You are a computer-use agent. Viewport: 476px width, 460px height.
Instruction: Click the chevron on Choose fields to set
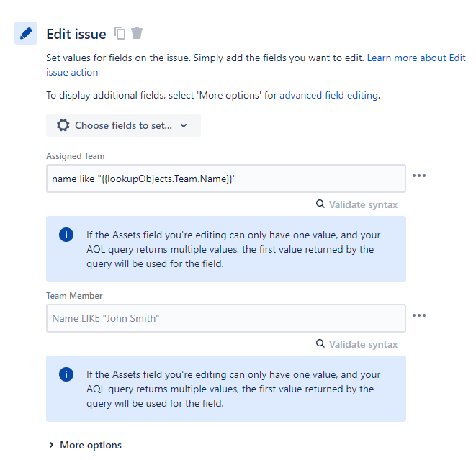click(x=184, y=125)
